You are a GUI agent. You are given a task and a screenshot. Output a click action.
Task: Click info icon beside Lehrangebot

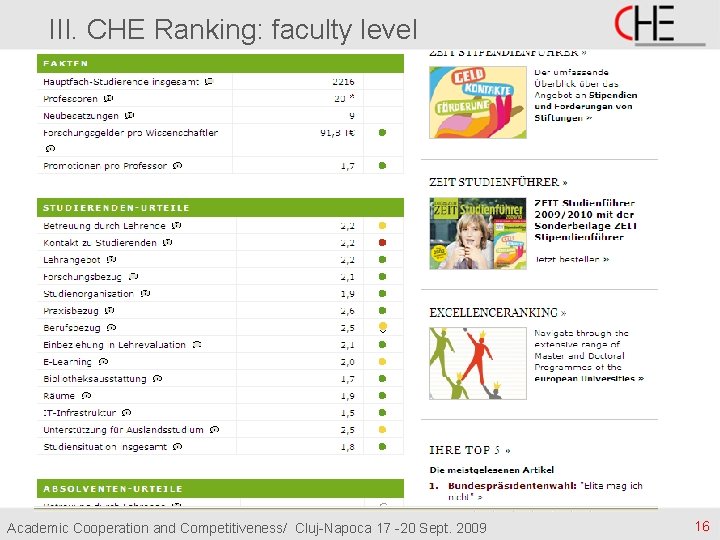point(112,259)
